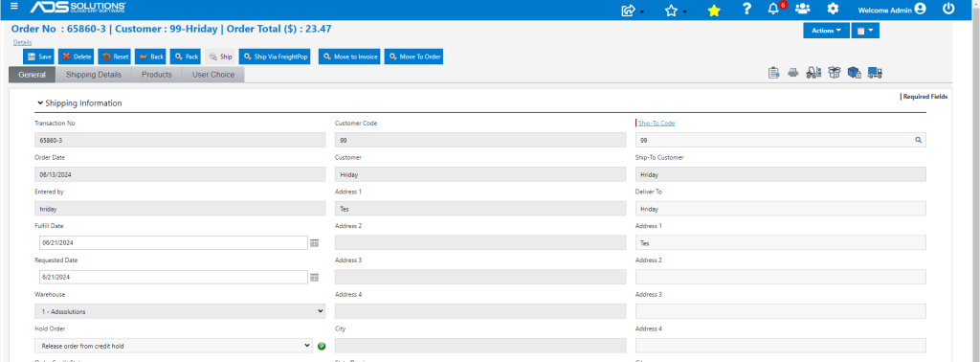Switch to the Shipping Details tab
Screen dimensions: 980x362
94,75
